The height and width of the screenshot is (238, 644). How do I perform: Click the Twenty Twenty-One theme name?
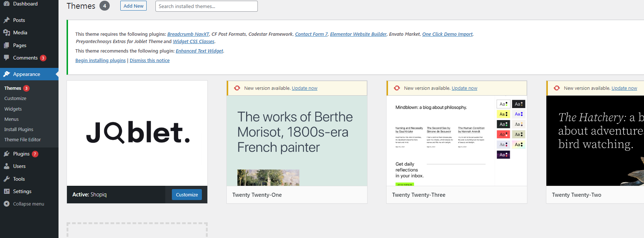[x=257, y=195]
